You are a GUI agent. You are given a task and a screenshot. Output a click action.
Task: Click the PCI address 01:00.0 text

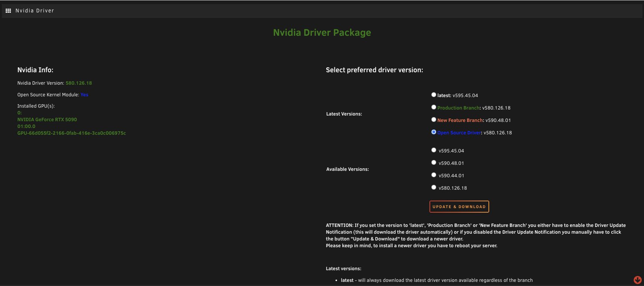26,126
